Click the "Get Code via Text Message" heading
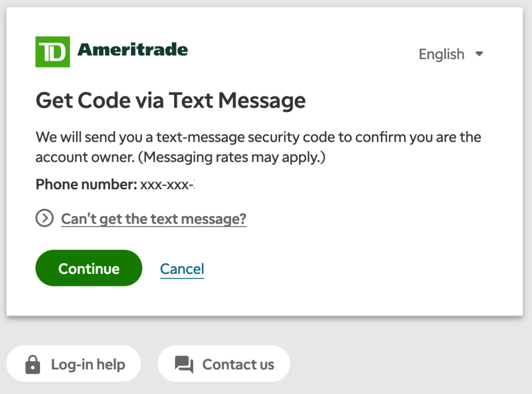The image size is (532, 394). pos(170,101)
